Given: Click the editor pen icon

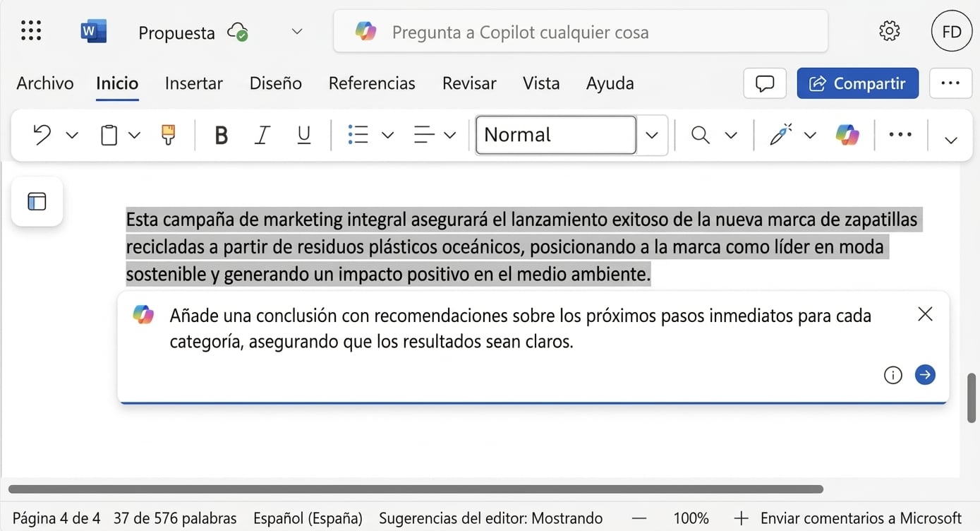Looking at the screenshot, I should (x=780, y=134).
